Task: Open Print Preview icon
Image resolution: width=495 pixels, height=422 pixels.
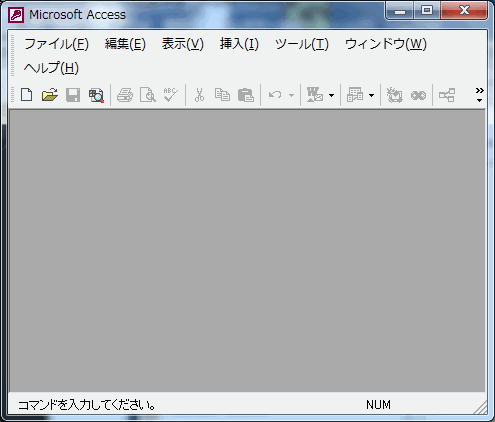Action: click(148, 95)
